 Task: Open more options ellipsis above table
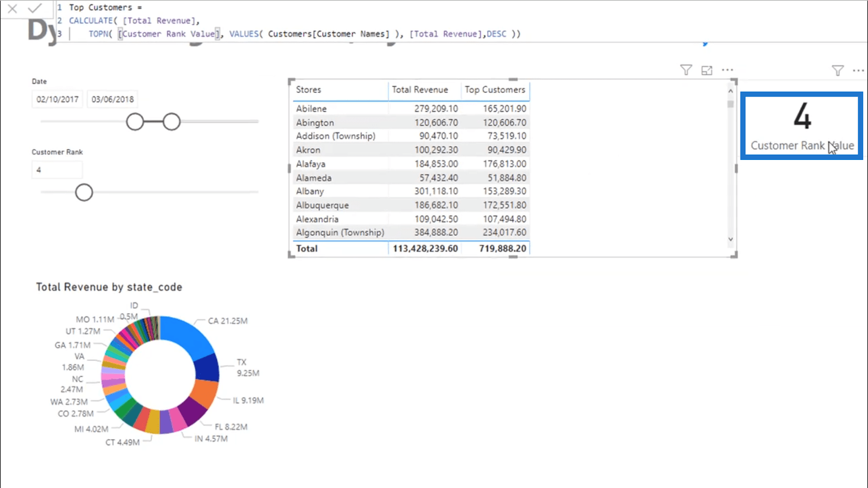727,70
